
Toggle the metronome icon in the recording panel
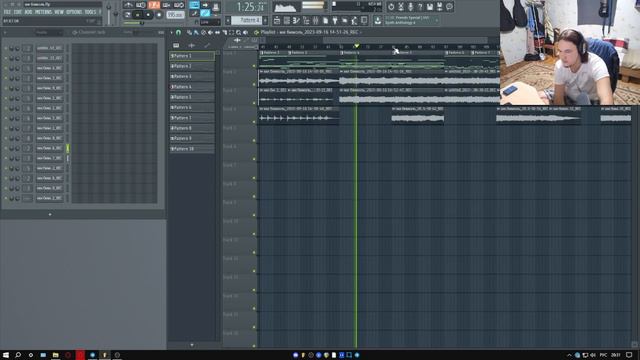129,5
